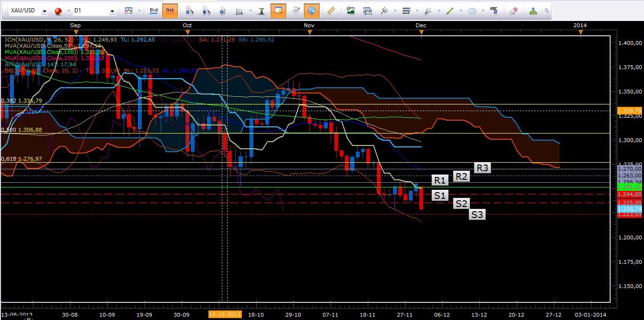Expand the fan lines dropdown arrow
The width and height of the screenshot is (644, 320).
click(438, 10)
